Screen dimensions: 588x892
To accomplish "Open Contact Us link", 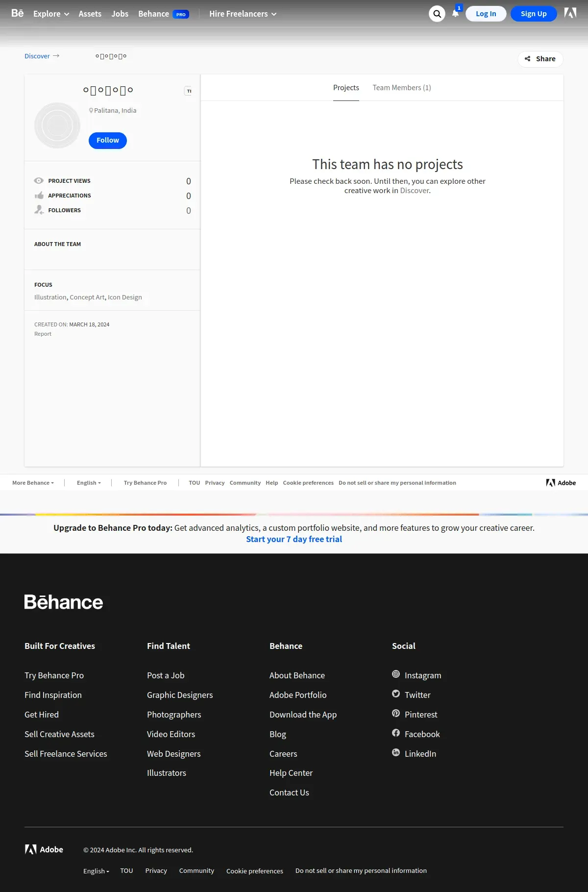I will point(289,793).
